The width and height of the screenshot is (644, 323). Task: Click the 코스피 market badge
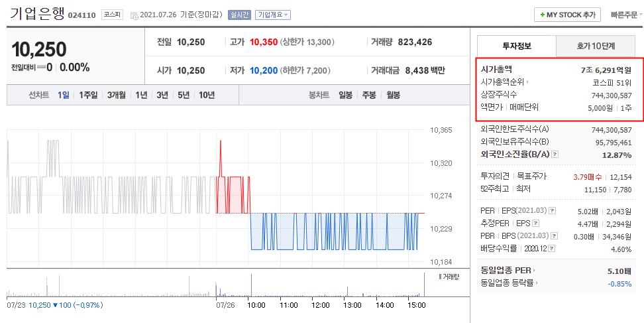112,15
